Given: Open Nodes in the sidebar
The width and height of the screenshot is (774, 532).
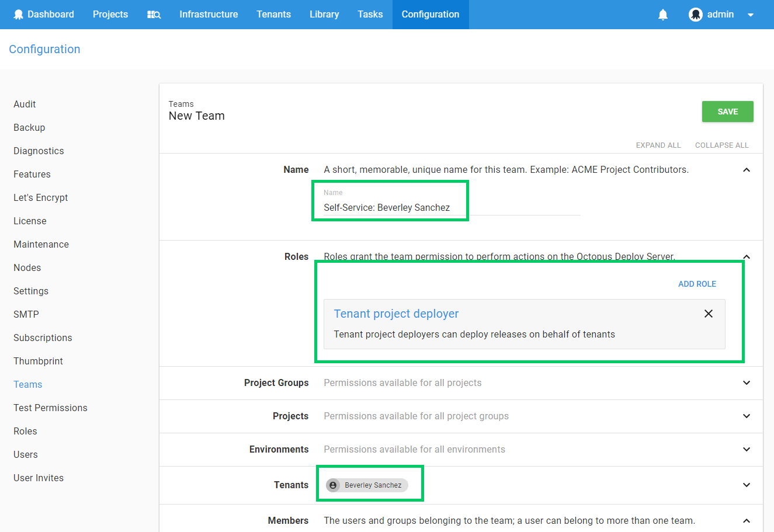Looking at the screenshot, I should coord(27,268).
